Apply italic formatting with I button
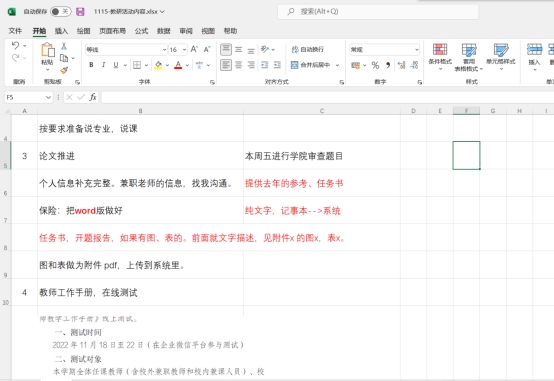Image resolution: width=554 pixels, height=381 pixels. (104, 65)
